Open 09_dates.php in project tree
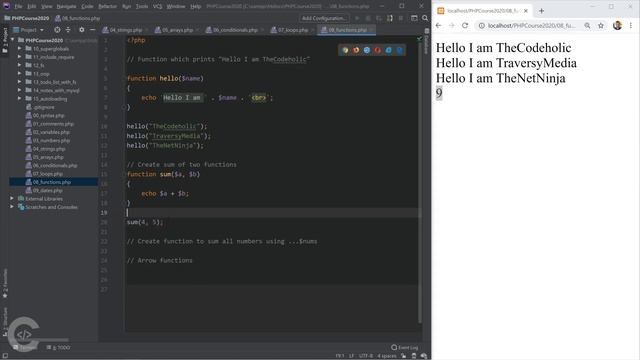This screenshot has width=640, height=360. click(47, 190)
